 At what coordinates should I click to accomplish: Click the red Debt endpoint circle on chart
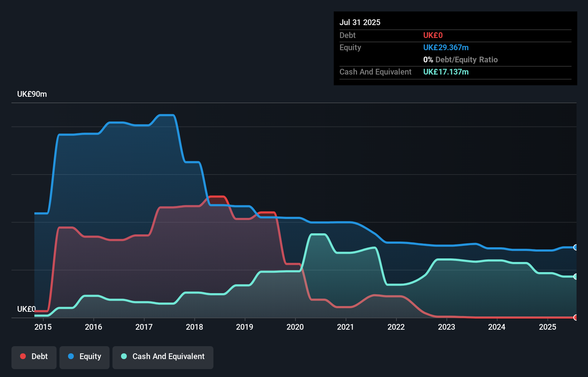[x=575, y=318]
